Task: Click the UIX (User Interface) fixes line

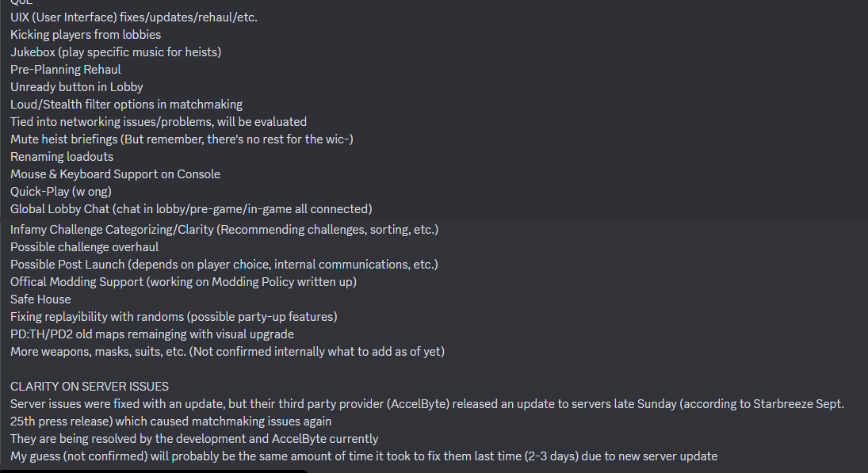Action: [134, 17]
